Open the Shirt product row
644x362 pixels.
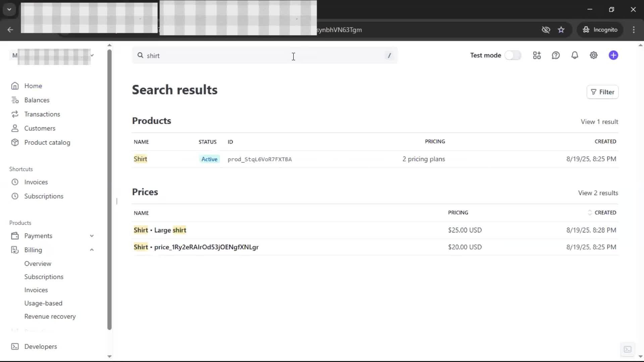click(375, 159)
